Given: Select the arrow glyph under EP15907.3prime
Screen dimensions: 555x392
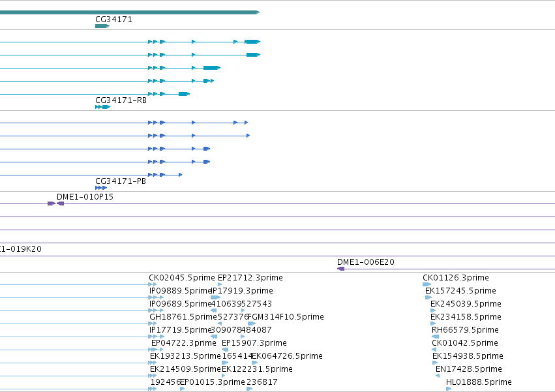Looking at the screenshot, I should point(225,350).
